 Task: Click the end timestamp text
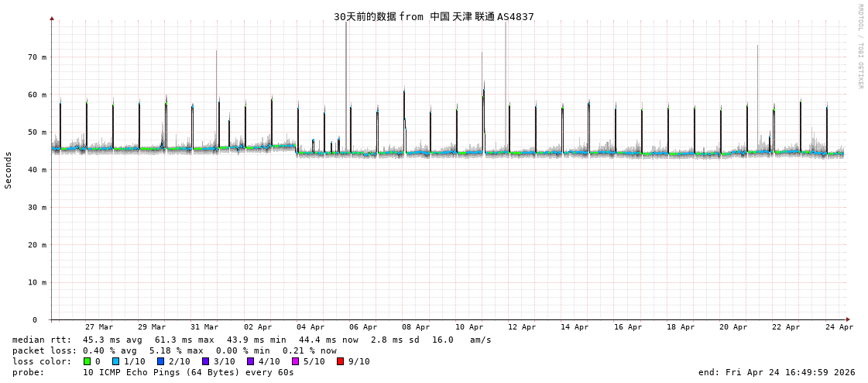[x=777, y=372]
